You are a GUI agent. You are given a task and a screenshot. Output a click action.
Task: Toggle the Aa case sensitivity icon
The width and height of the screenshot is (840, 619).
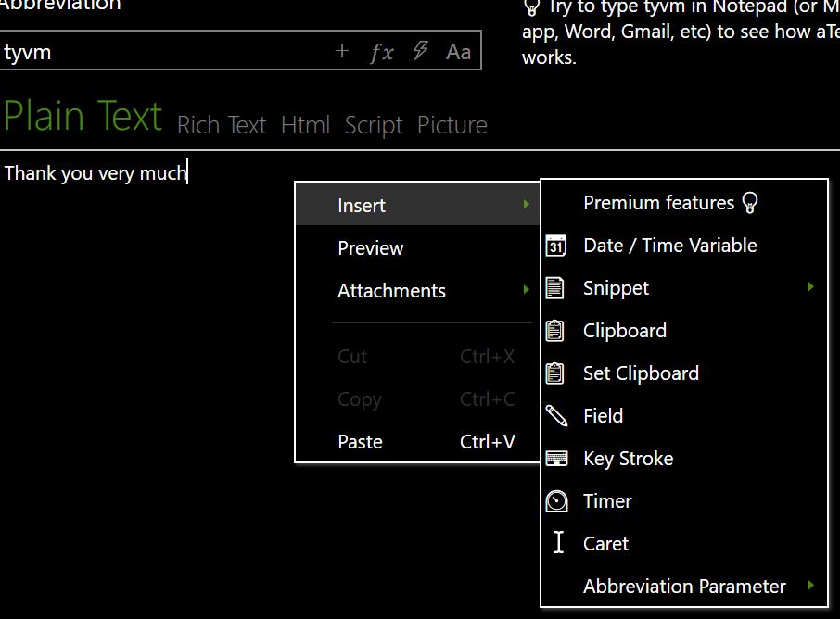pos(458,52)
